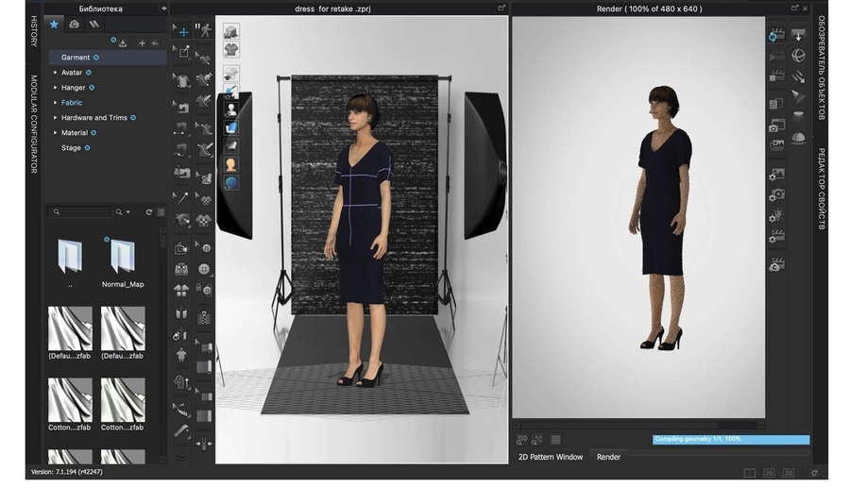Select the Stage library entry
850x504 pixels.
[x=71, y=148]
